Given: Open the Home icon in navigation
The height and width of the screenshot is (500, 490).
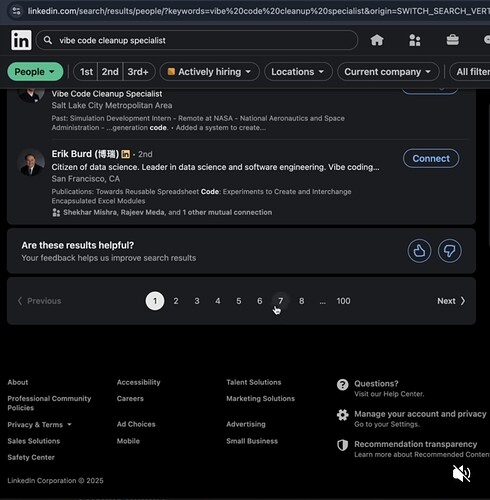Looking at the screenshot, I should pyautogui.click(x=377, y=40).
